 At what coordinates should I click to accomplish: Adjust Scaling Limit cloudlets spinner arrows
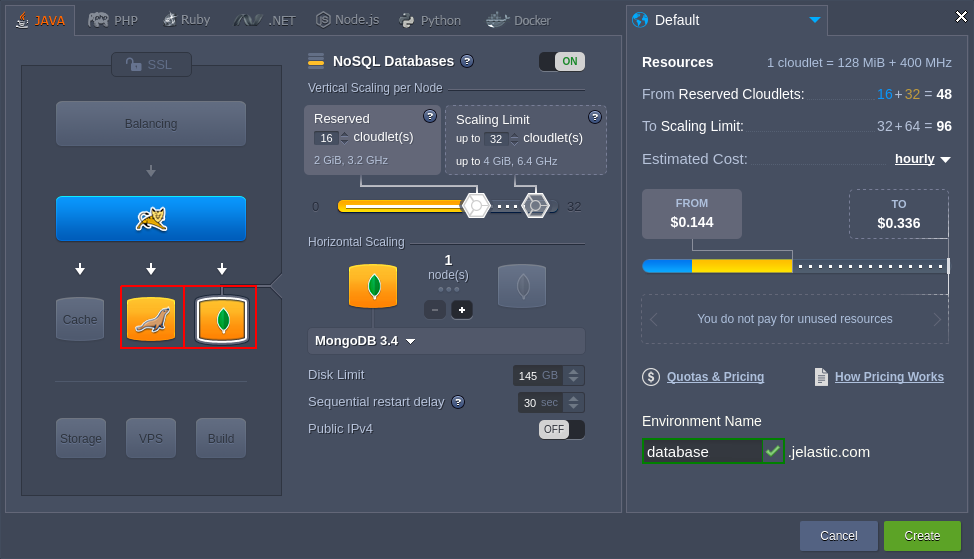point(514,139)
